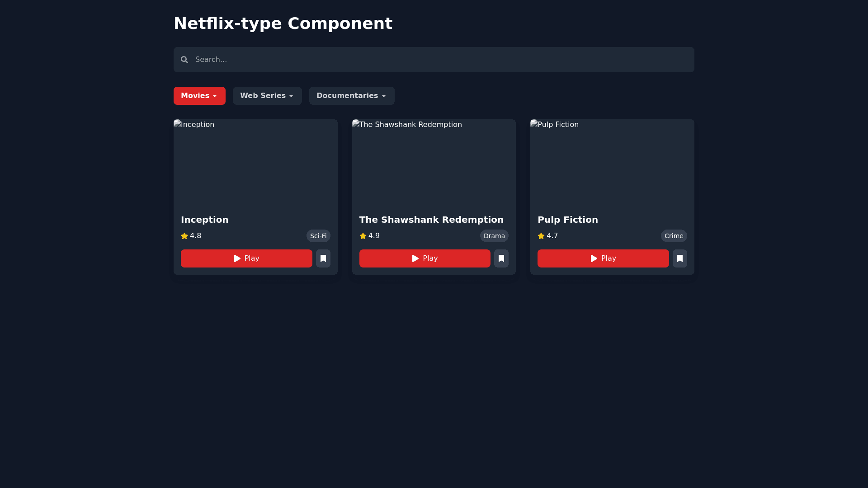Click the broken poster icon for Inception
Image resolution: width=868 pixels, height=488 pixels.
coord(178,124)
